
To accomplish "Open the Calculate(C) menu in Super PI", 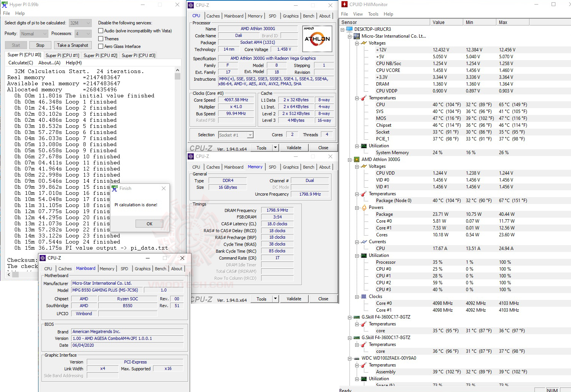I will pos(21,63).
